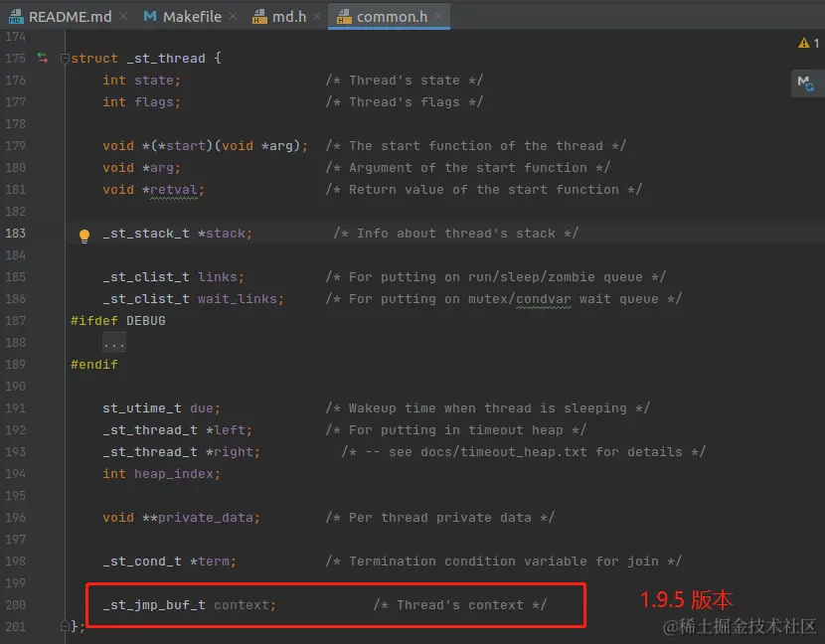Image resolution: width=825 pixels, height=644 pixels.
Task: Click the 'private_data' field identifier
Action: click(205, 518)
